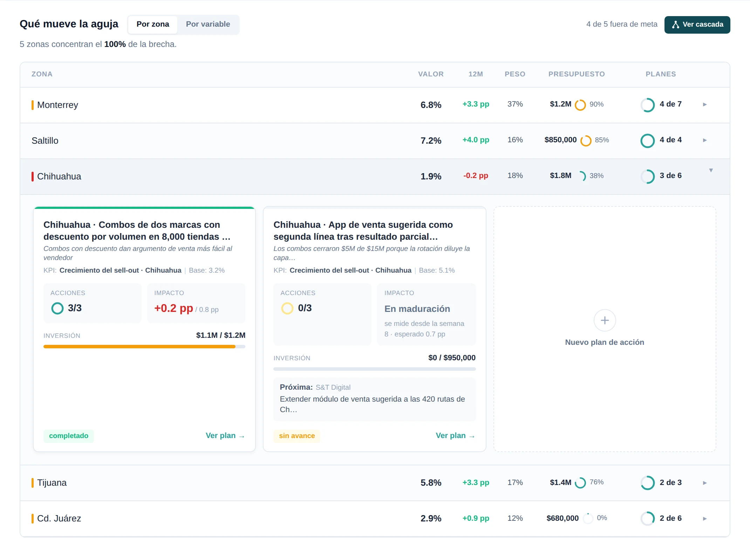Image resolution: width=750 pixels, height=560 pixels.
Task: Collapse the Chihuahua row arrow
Action: (x=711, y=170)
